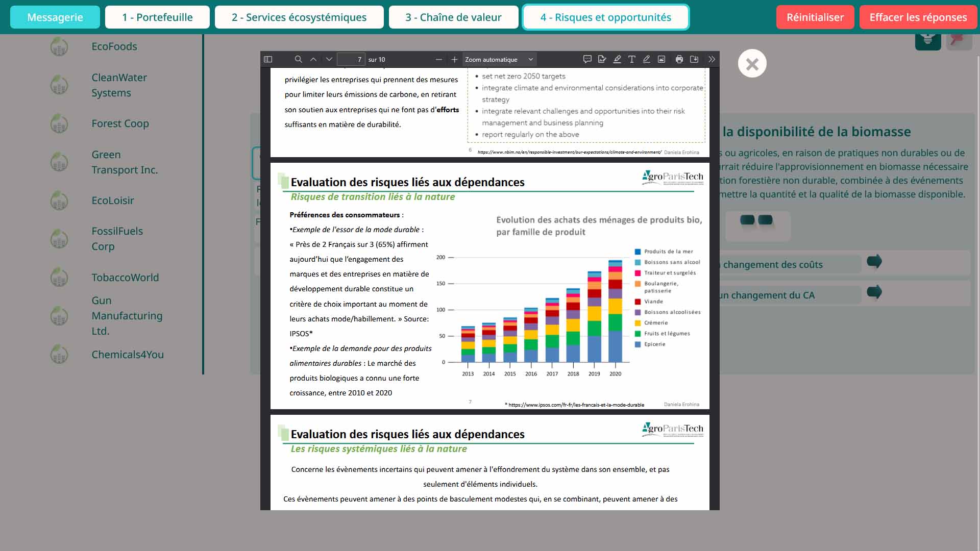
Task: Toggle the PDF sidebar panel
Action: pyautogui.click(x=268, y=60)
